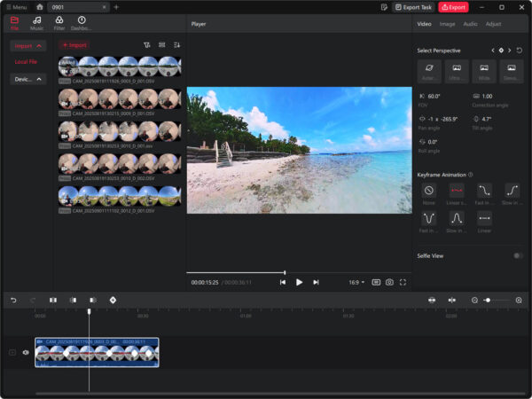Open the Dashboard tab
532x399 pixels.
point(82,23)
